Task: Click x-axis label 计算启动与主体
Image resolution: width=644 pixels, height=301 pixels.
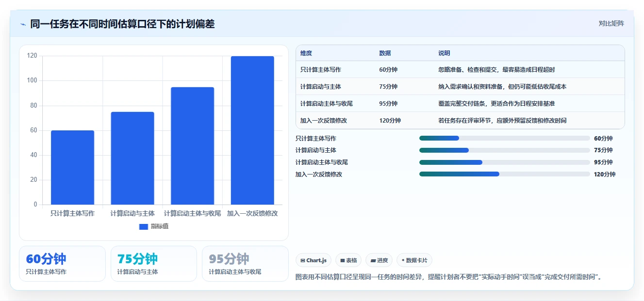Action: click(132, 213)
